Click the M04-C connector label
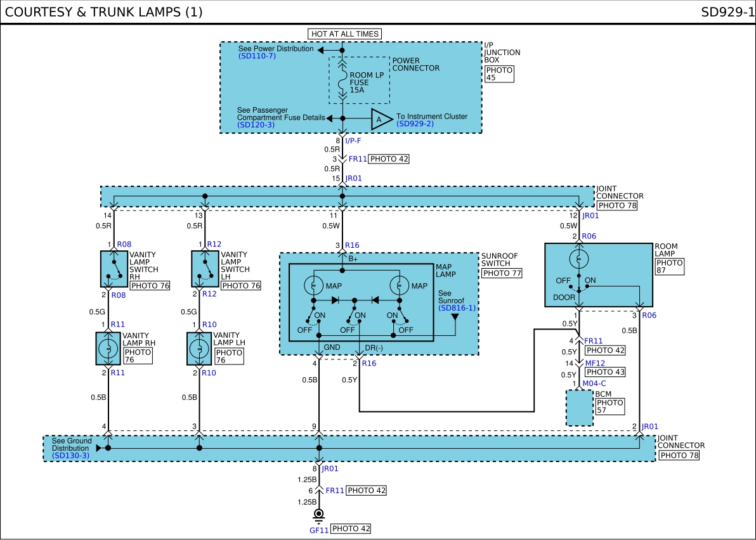Screen dimensions: 756x540 (x=594, y=383)
